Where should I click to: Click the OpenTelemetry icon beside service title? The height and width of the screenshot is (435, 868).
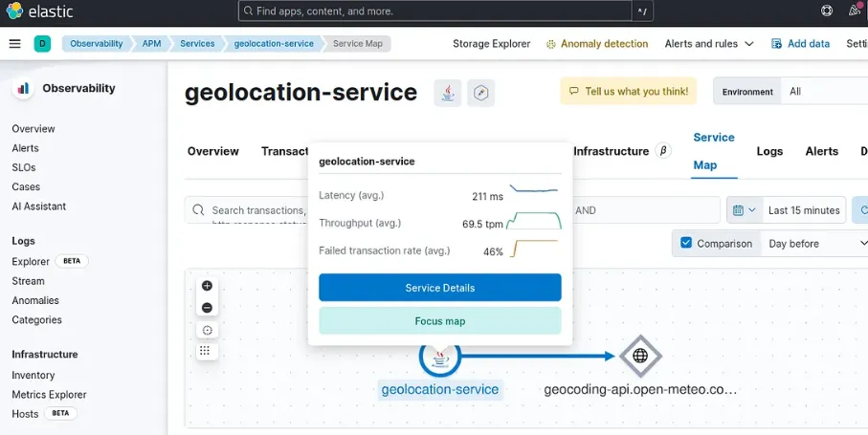click(x=480, y=93)
